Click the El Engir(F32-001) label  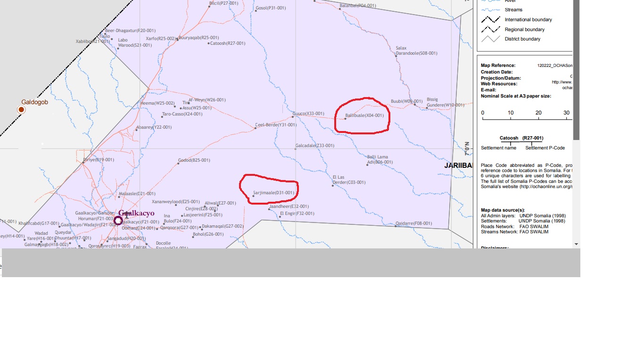(297, 214)
